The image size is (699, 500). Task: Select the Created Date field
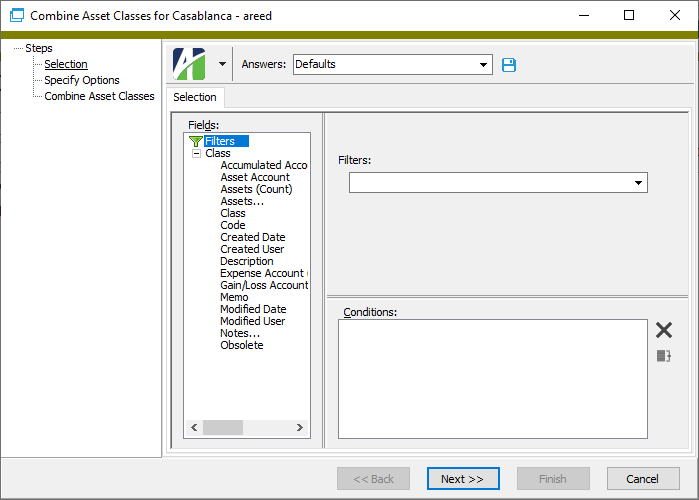click(252, 237)
